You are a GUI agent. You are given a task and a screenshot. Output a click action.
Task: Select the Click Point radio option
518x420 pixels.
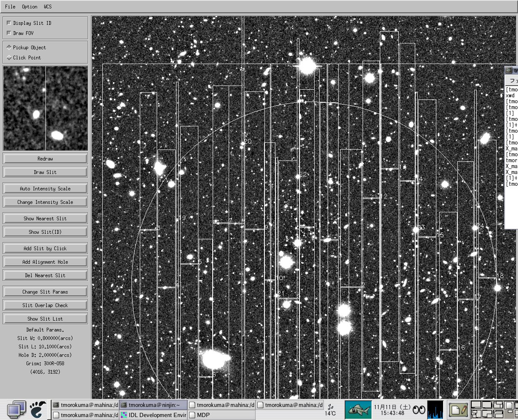pyautogui.click(x=9, y=58)
